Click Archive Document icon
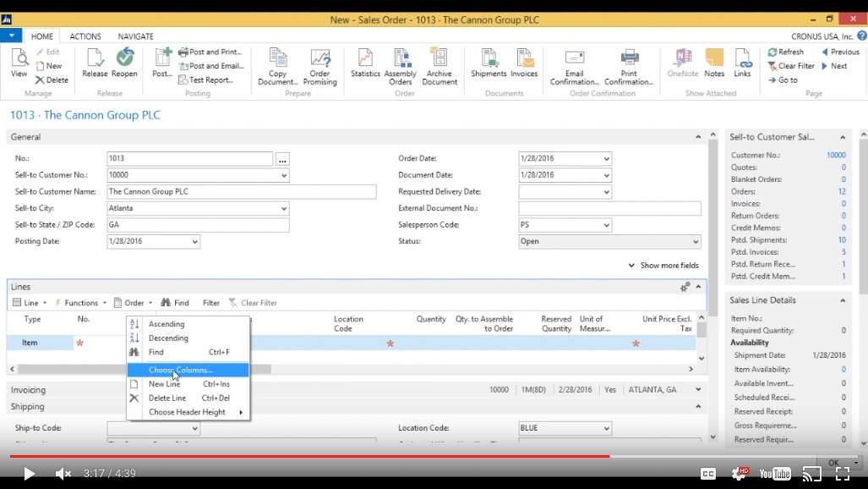The image size is (868, 489). coord(439,67)
